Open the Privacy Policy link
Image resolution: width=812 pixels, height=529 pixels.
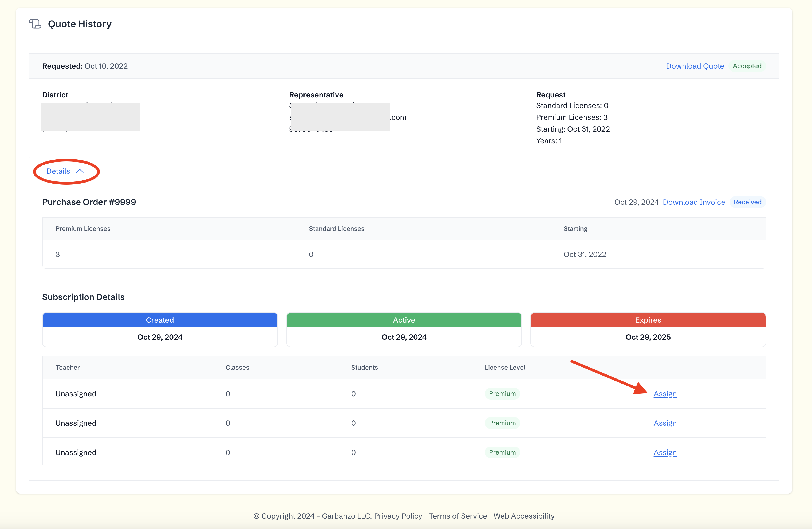(x=398, y=516)
